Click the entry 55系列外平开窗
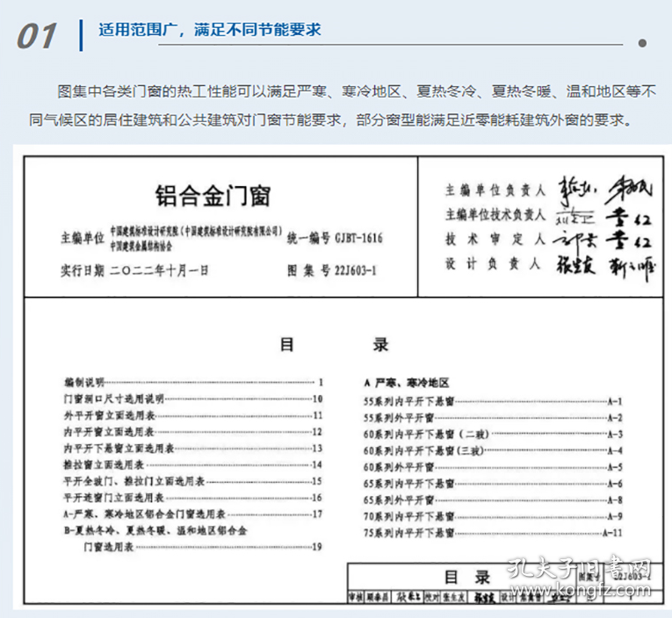 [493, 418]
